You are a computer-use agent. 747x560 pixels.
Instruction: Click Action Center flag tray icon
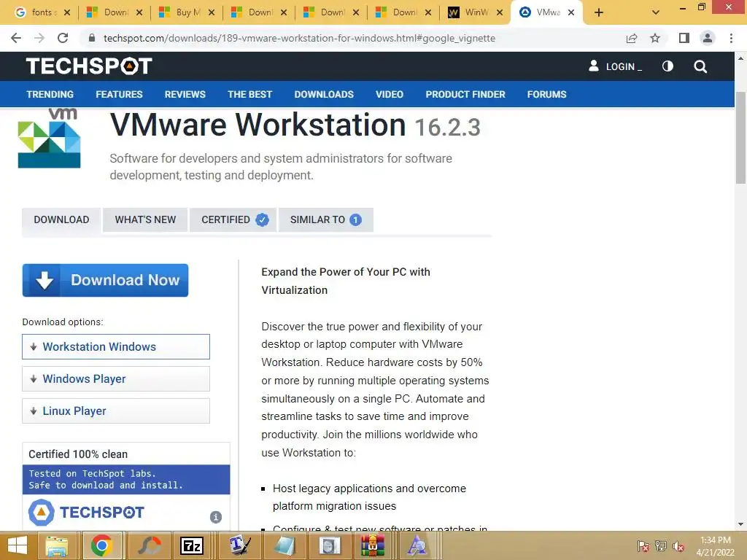click(x=643, y=546)
